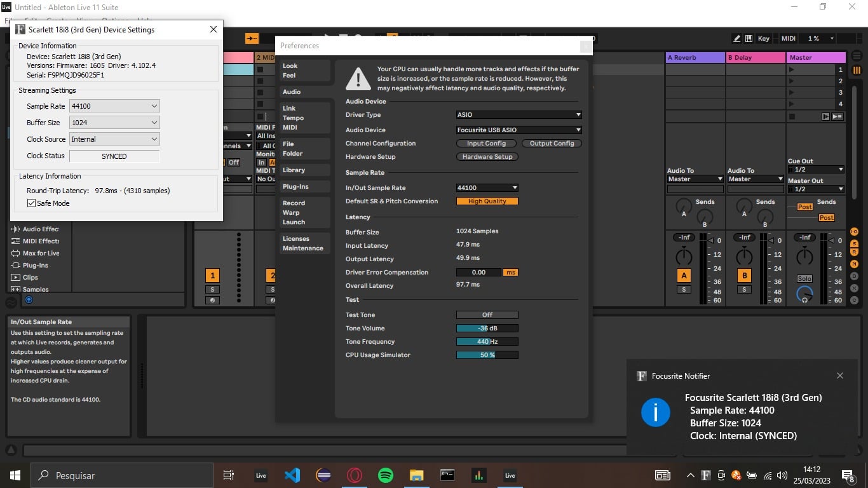
Task: Expand the Driver Type ASIO dropdown
Action: [x=519, y=115]
